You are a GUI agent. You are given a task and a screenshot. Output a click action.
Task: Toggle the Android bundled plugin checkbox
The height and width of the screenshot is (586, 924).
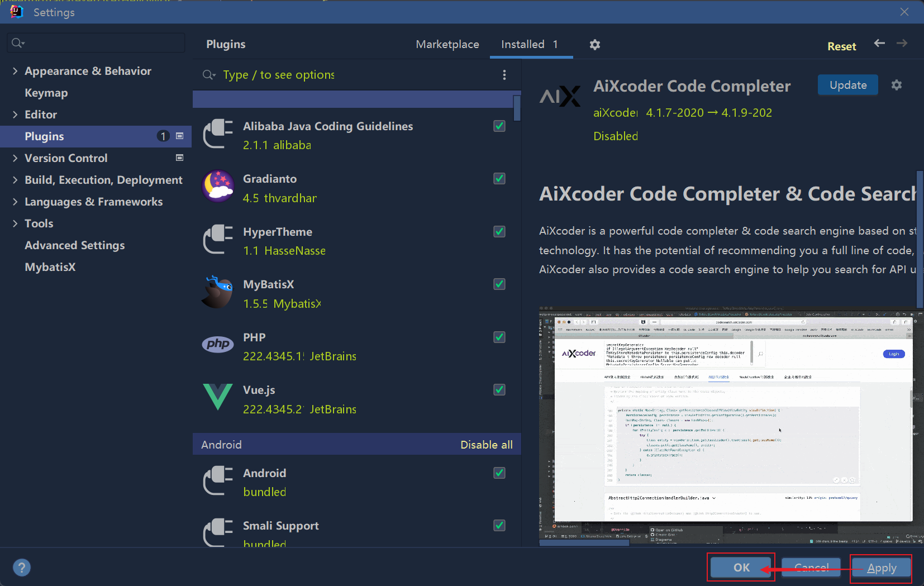click(499, 473)
